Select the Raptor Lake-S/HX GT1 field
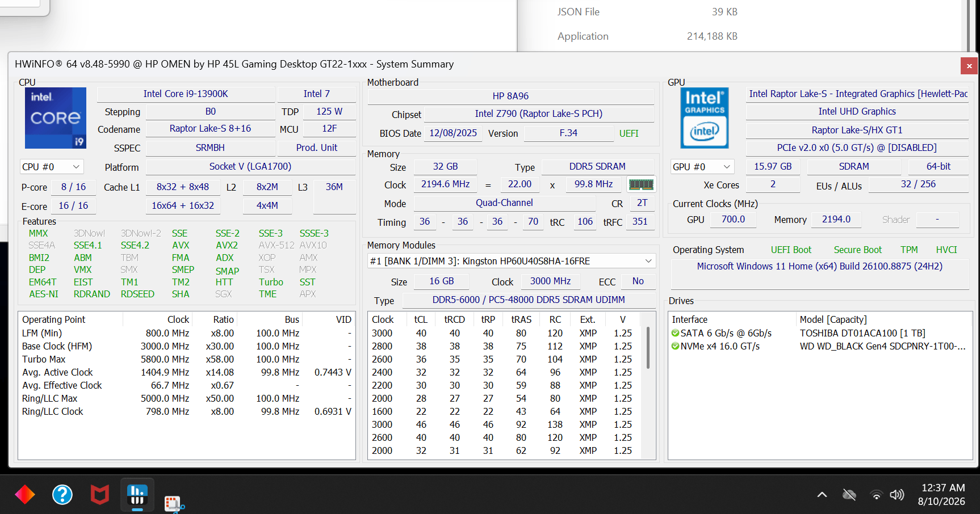 tap(857, 130)
